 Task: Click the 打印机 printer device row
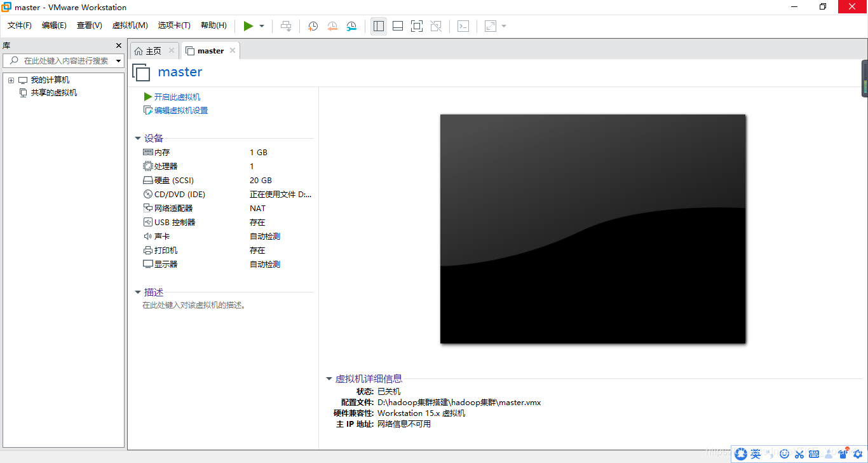tap(227, 251)
